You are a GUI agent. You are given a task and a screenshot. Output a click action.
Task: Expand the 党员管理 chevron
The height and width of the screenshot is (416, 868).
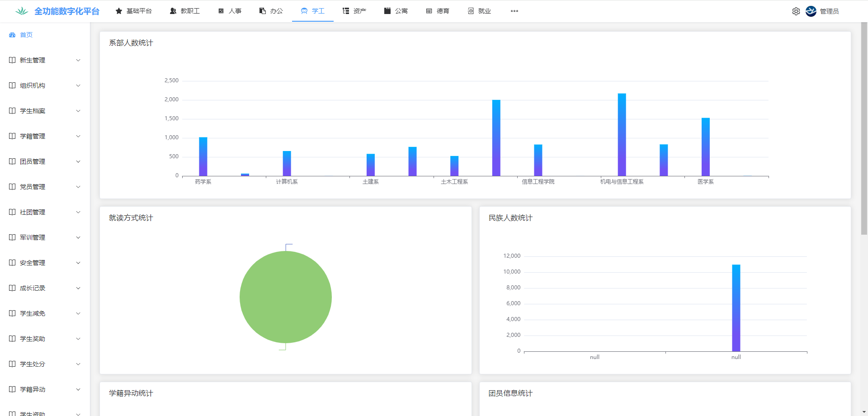[x=78, y=187]
